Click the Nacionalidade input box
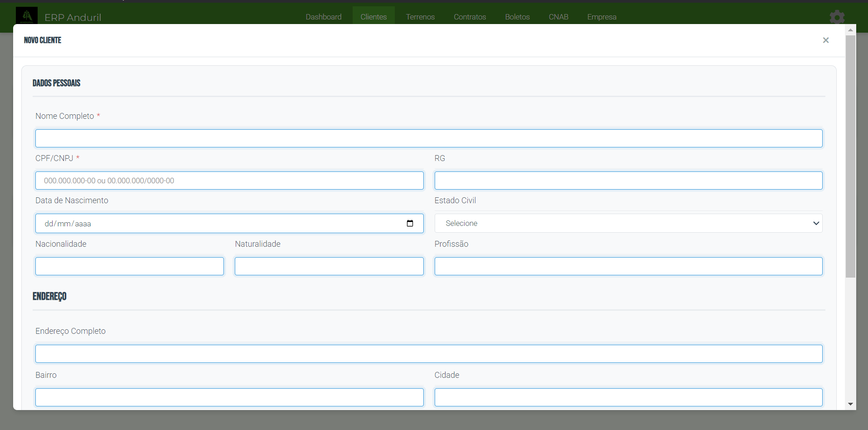868x430 pixels. pos(129,266)
